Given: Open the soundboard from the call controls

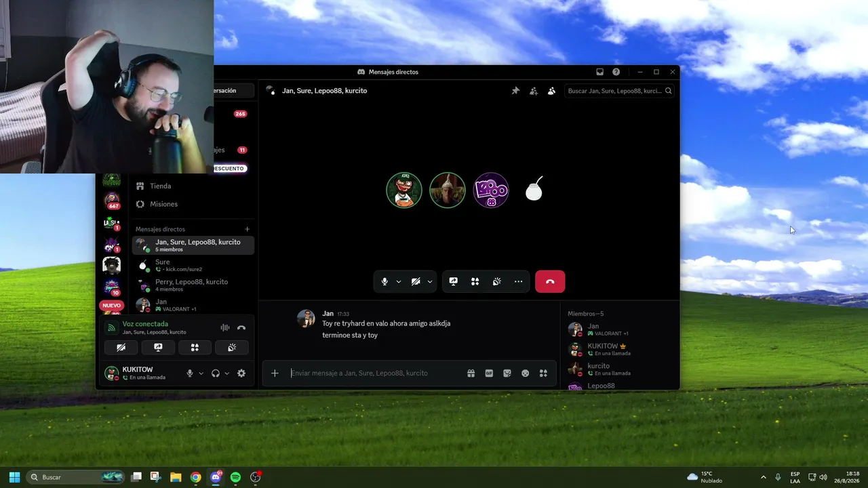Looking at the screenshot, I should point(497,281).
